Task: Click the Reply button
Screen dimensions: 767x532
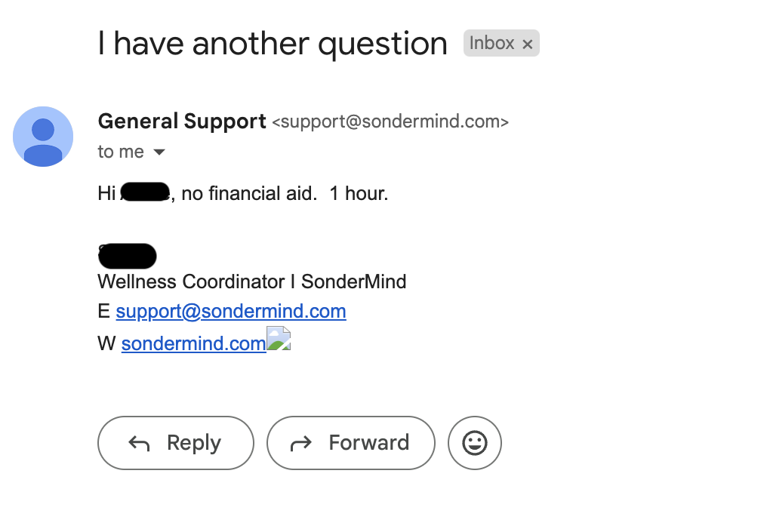Action: (x=175, y=443)
